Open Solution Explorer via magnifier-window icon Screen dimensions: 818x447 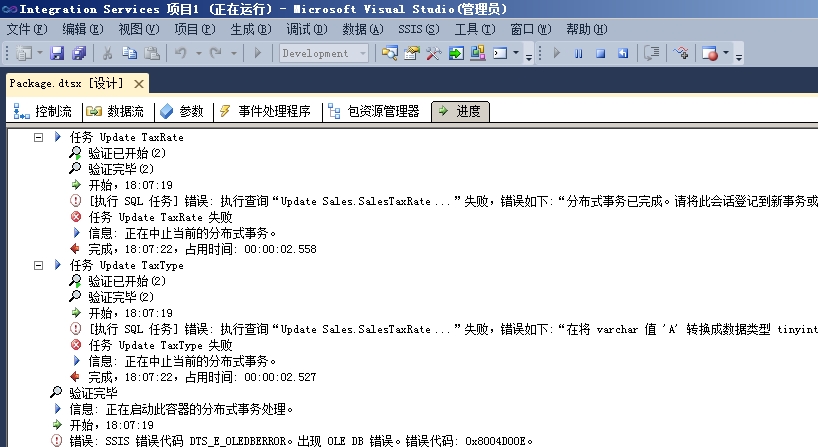coord(389,53)
